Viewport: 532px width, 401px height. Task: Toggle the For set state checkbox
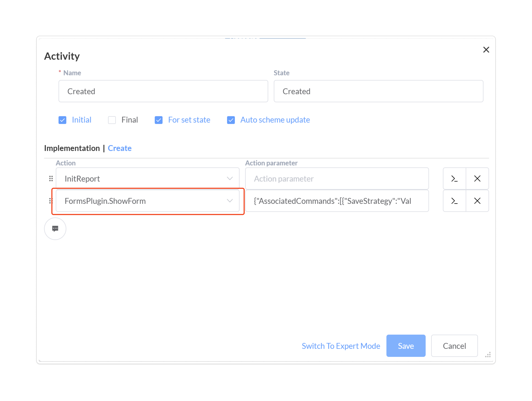pos(159,120)
